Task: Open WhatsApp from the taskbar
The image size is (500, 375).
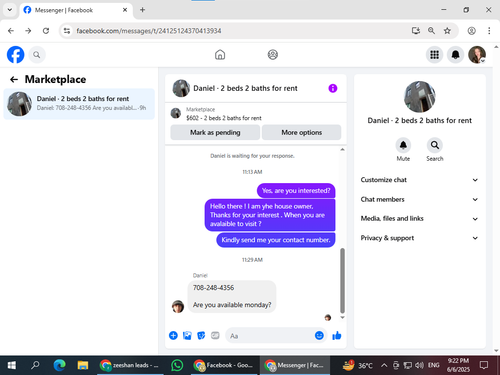Action: (177, 365)
